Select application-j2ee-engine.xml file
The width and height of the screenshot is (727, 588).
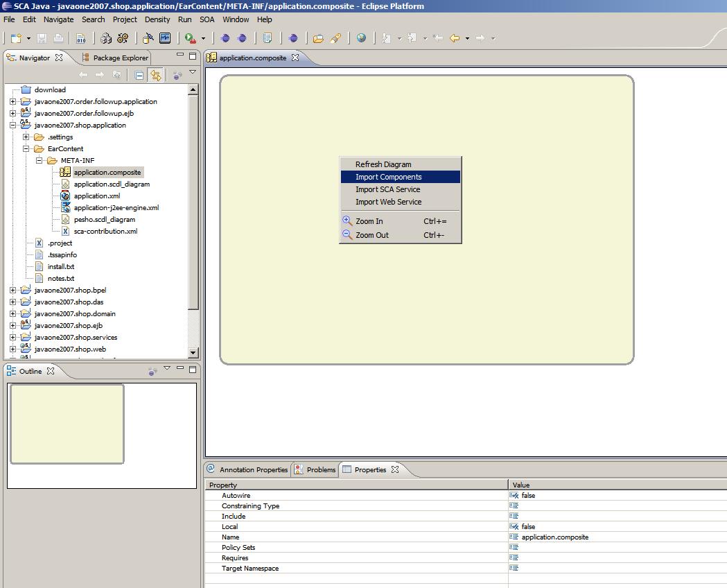point(116,208)
